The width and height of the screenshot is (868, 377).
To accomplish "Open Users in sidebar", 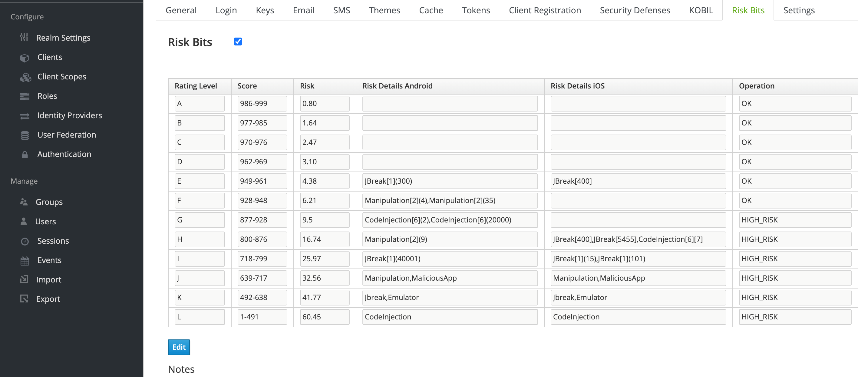I will click(45, 221).
